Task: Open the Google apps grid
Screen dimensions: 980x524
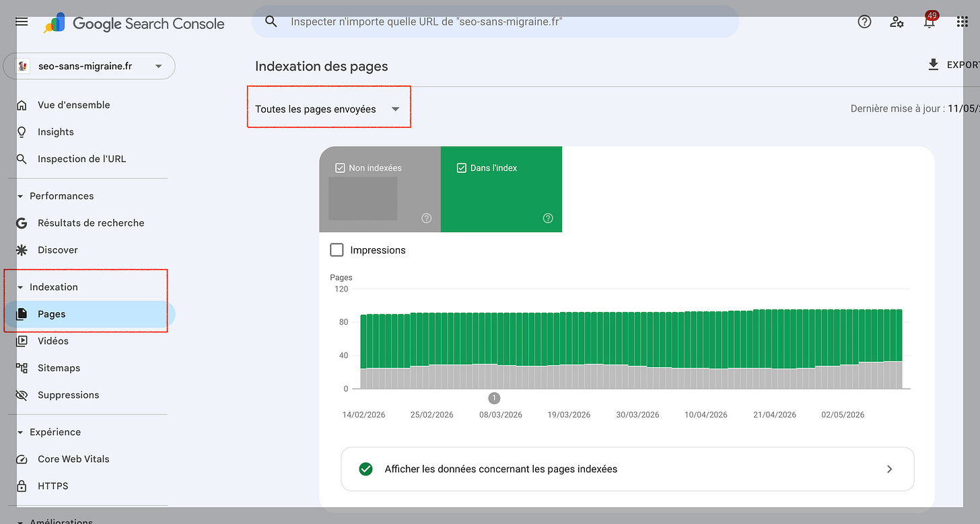Action: point(962,22)
